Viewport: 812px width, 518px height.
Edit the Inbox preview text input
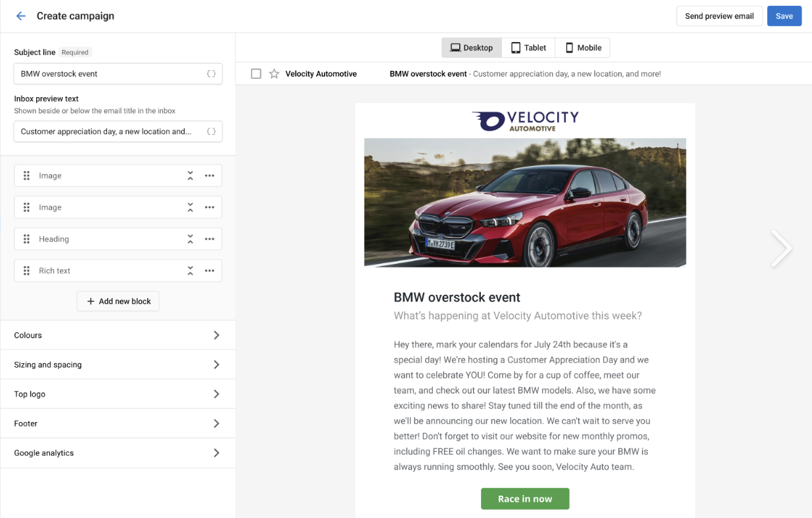(118, 131)
